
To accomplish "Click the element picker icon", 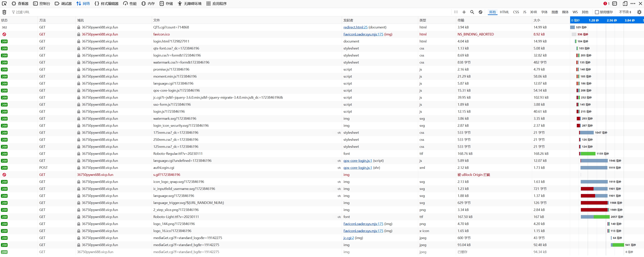I will click(x=4, y=4).
